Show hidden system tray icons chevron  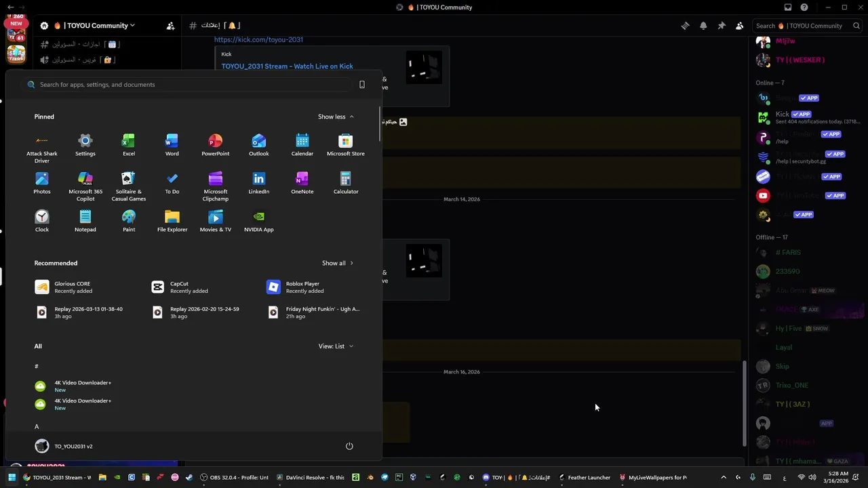[x=724, y=478]
